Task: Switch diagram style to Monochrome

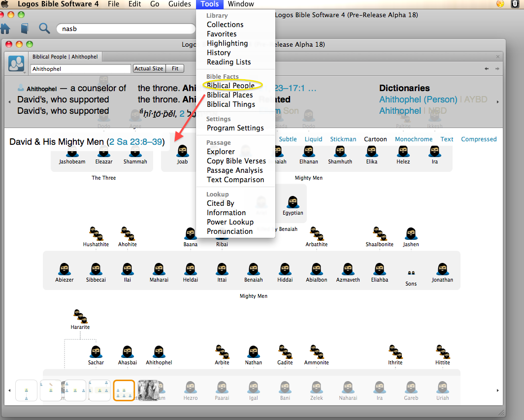Action: point(414,139)
